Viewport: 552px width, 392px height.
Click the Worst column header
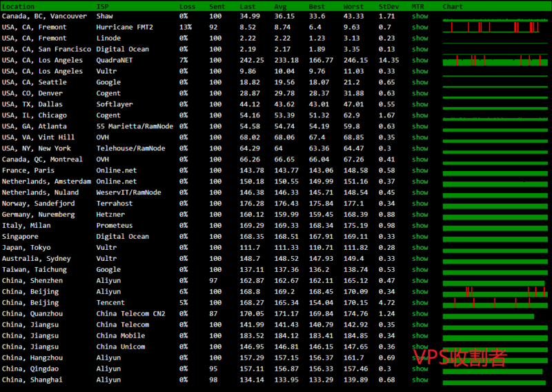point(353,6)
